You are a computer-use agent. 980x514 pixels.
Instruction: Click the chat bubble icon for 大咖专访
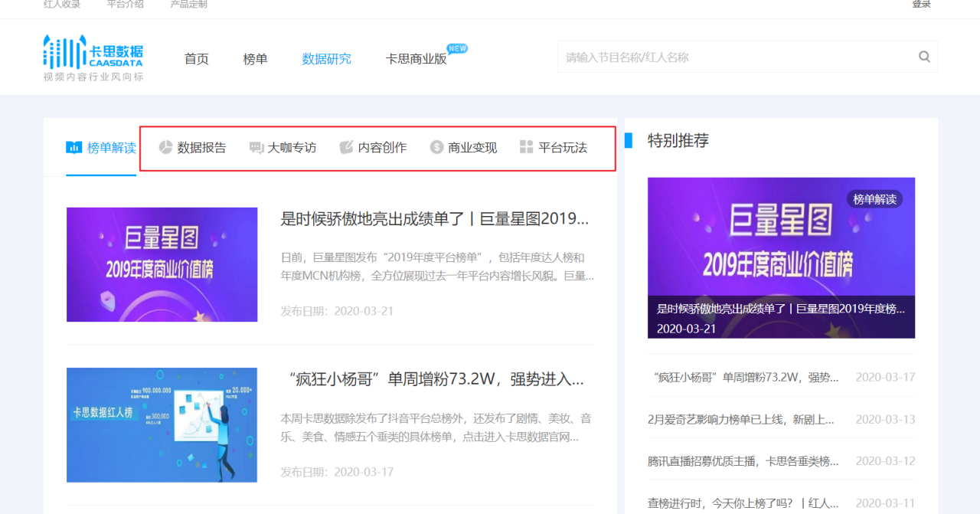click(x=256, y=148)
